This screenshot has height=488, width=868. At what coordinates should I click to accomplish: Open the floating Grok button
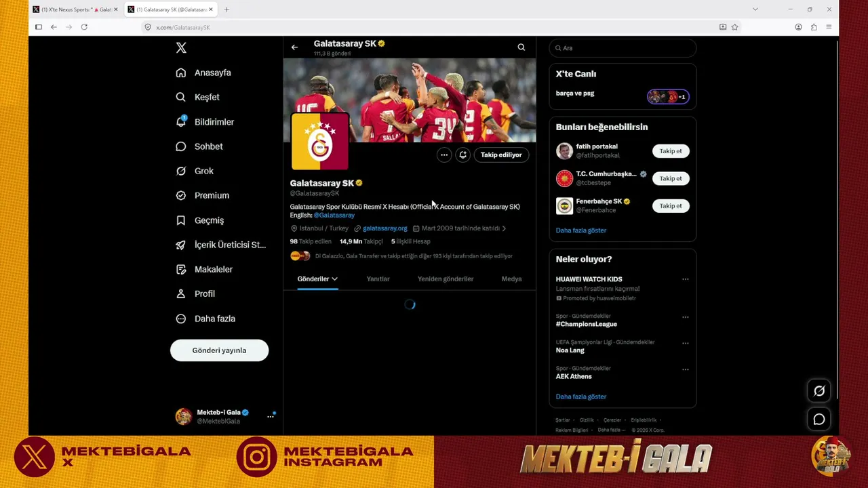819,390
